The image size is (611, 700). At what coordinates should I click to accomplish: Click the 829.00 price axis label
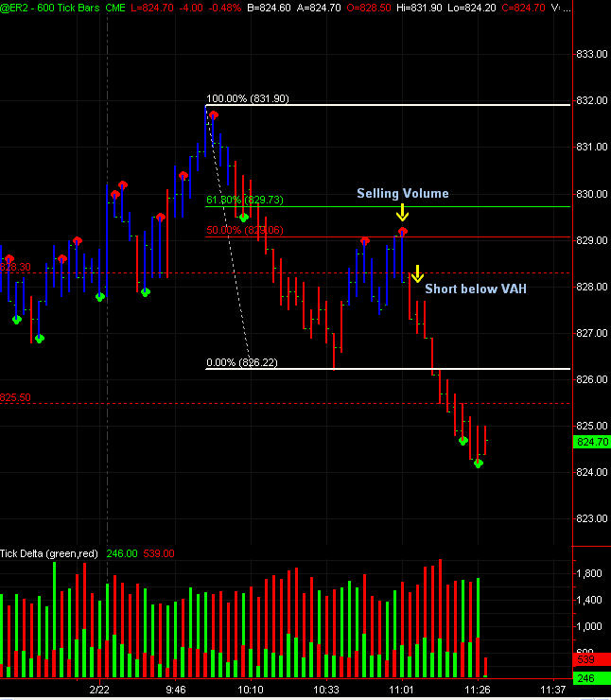(592, 240)
